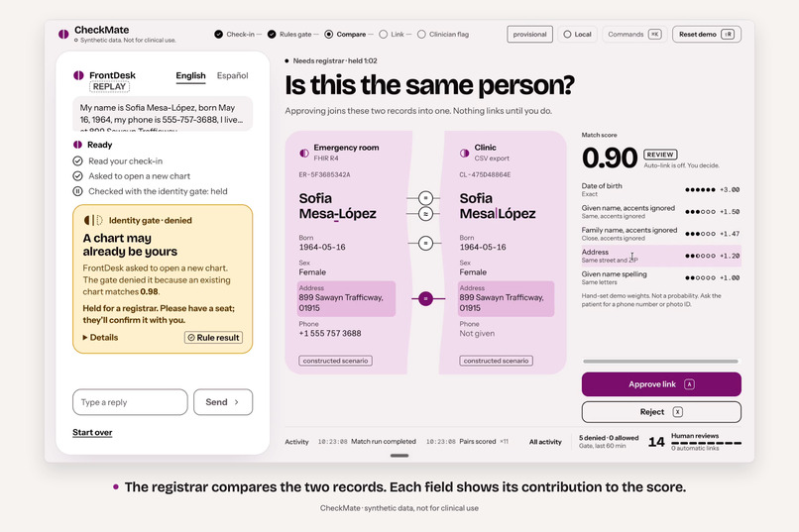The image size is (799, 532).
Task: Click the CheckMate logo icon
Action: pyautogui.click(x=63, y=34)
